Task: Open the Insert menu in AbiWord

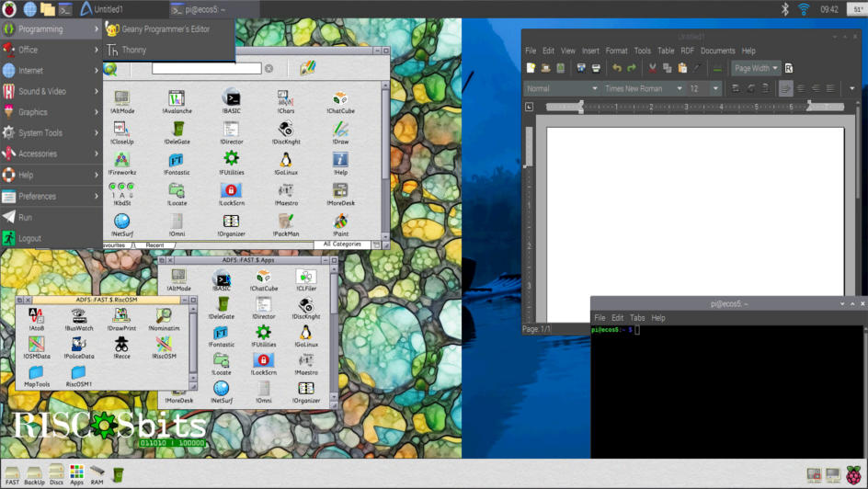Action: pos(590,51)
